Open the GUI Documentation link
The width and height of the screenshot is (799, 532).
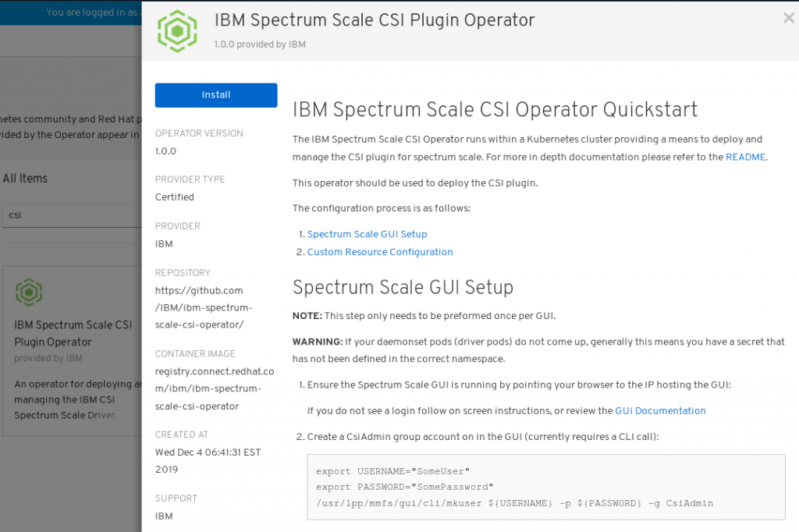point(660,411)
